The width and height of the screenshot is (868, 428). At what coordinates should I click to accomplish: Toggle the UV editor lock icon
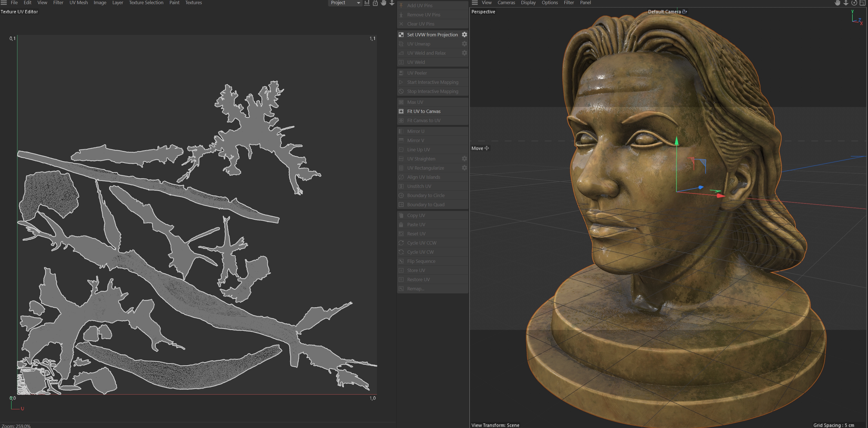[375, 3]
